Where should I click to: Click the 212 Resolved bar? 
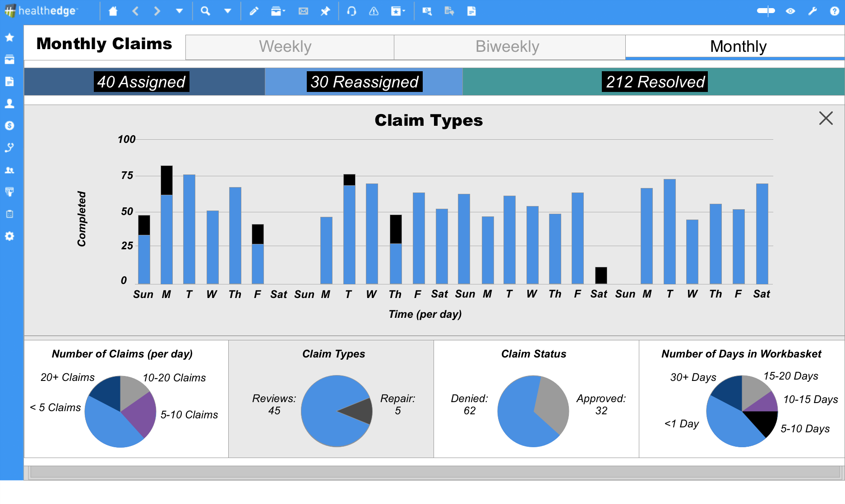click(654, 82)
